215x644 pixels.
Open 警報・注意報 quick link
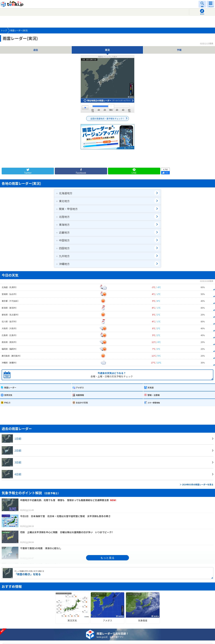(x=179, y=395)
